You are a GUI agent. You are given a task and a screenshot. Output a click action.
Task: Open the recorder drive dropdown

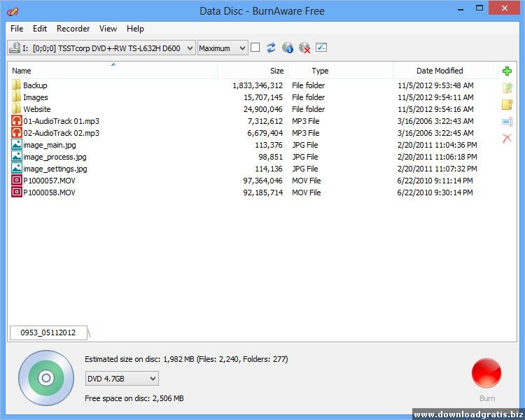click(101, 48)
